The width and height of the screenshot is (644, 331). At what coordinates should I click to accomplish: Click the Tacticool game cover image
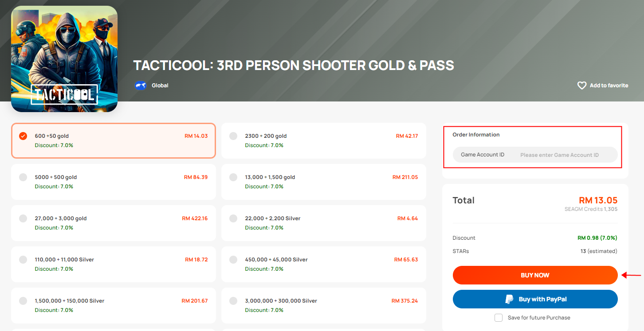pyautogui.click(x=64, y=59)
